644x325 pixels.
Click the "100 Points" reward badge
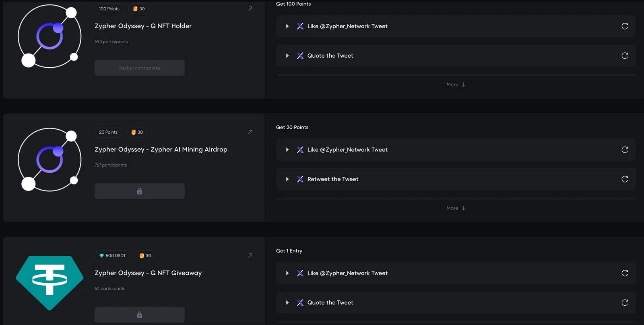pyautogui.click(x=109, y=9)
